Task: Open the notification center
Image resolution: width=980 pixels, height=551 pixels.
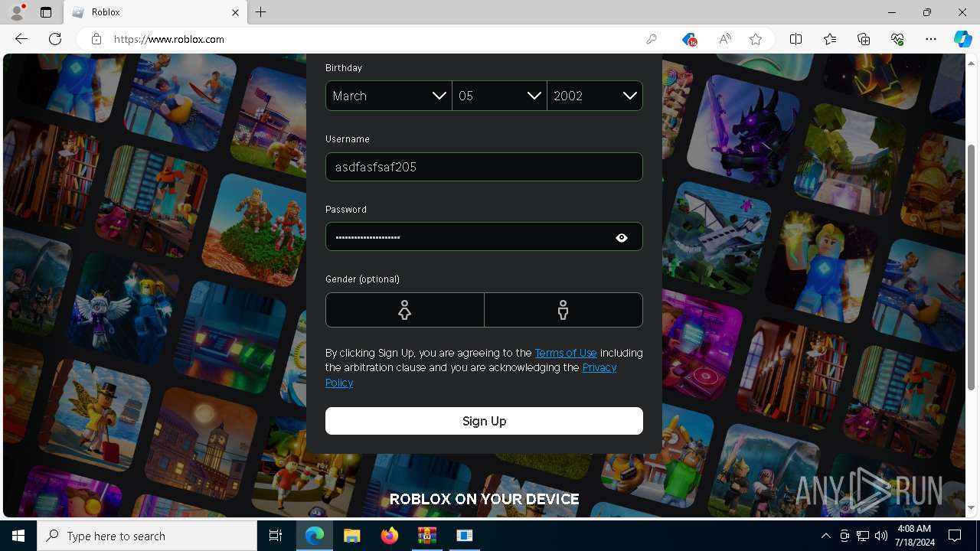Action: [x=955, y=536]
